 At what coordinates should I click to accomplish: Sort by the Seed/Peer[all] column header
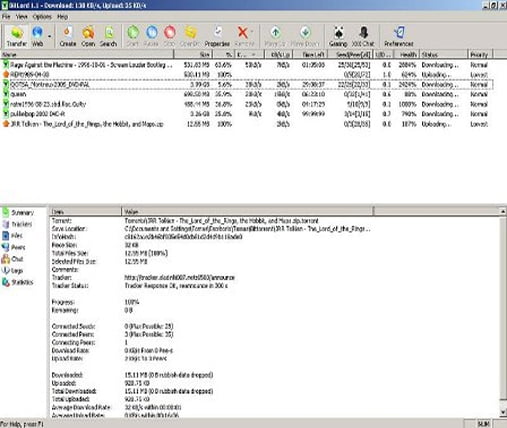350,54
